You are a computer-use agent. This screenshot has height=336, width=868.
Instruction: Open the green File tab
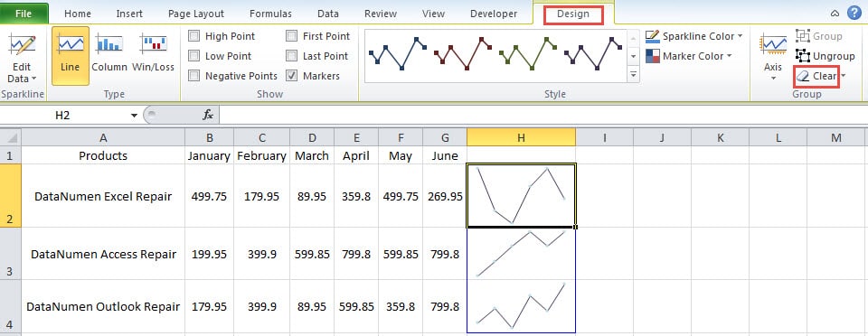[24, 14]
